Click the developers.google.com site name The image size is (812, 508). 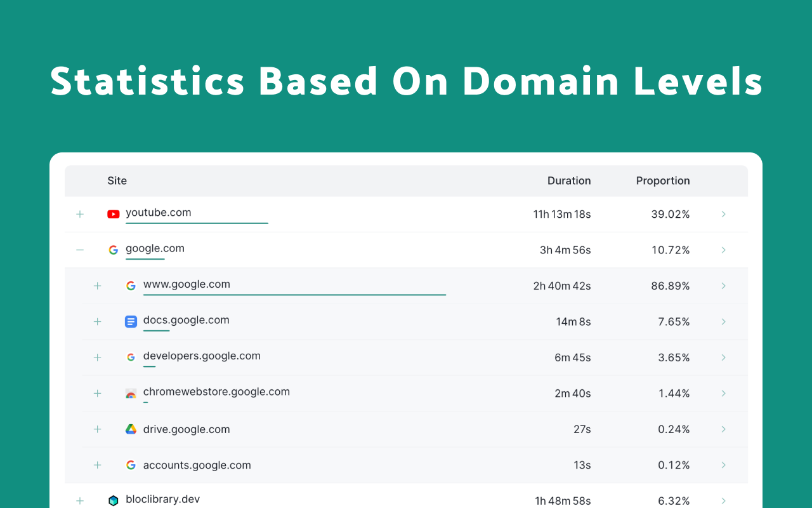[x=202, y=356]
